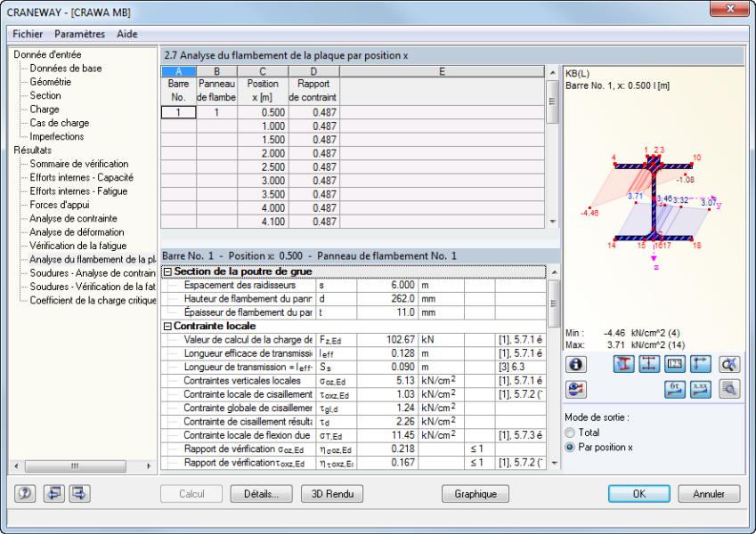Click the upper results table vertical scrollbar thumb

click(553, 101)
